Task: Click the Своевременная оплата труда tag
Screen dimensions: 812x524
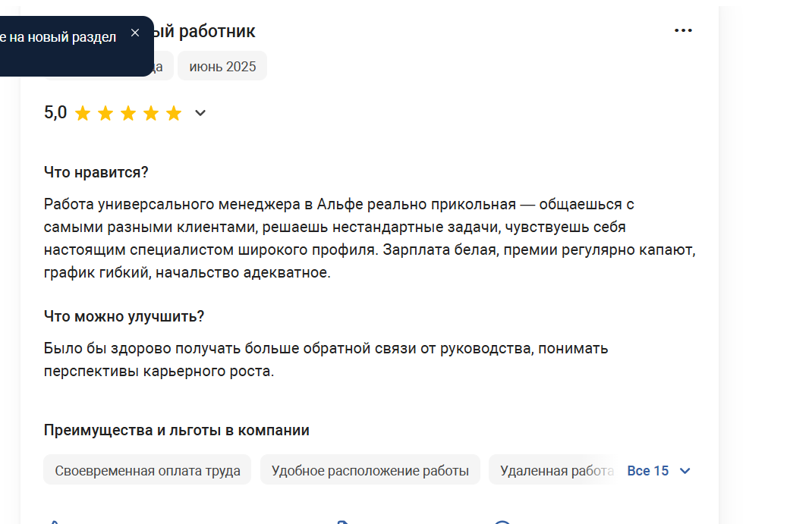Action: (147, 470)
